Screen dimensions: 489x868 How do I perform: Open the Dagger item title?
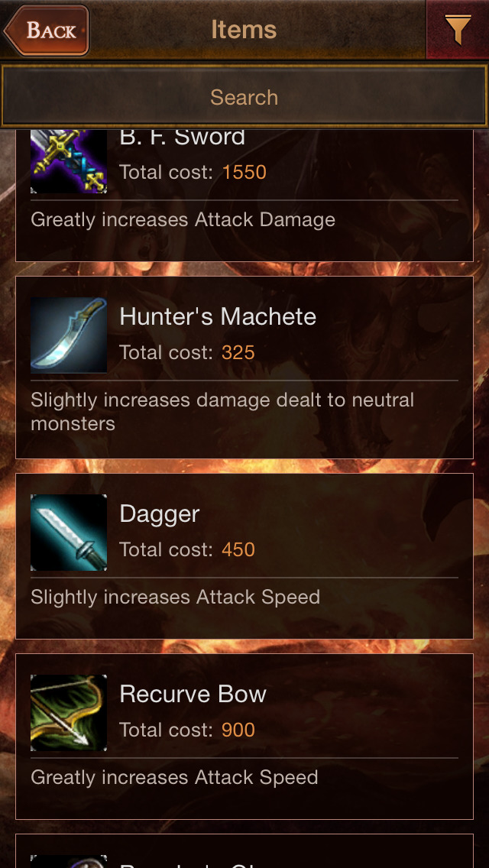pyautogui.click(x=160, y=514)
